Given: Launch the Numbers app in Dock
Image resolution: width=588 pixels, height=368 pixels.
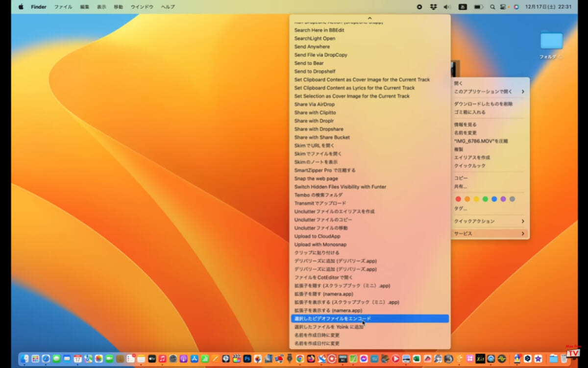Looking at the screenshot, I should (x=204, y=359).
